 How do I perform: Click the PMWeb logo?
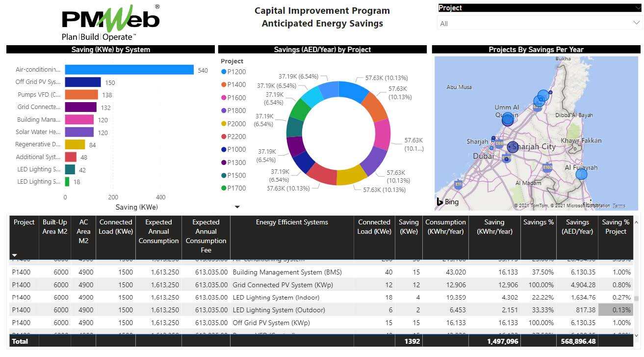point(110,23)
